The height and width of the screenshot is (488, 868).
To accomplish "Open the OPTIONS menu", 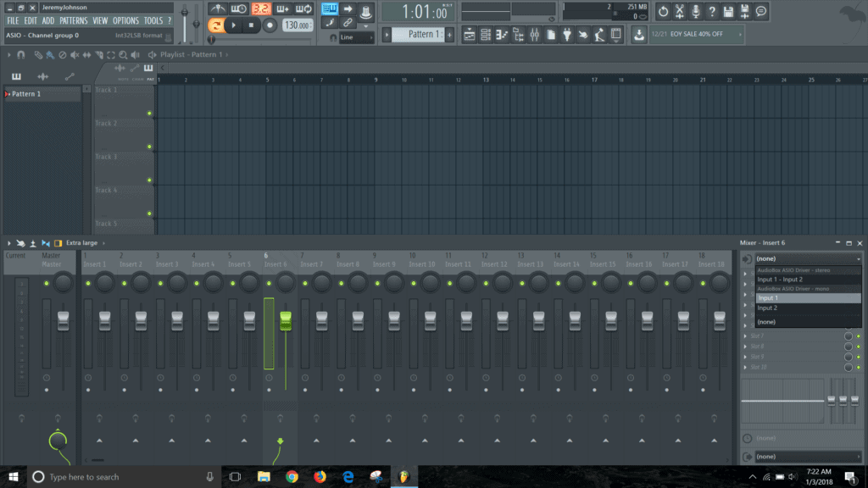I will pos(125,20).
